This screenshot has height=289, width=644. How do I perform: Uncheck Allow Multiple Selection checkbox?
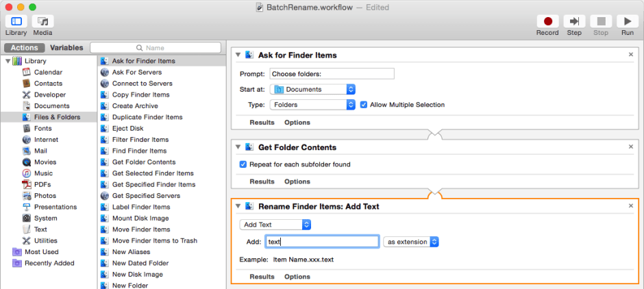click(364, 105)
